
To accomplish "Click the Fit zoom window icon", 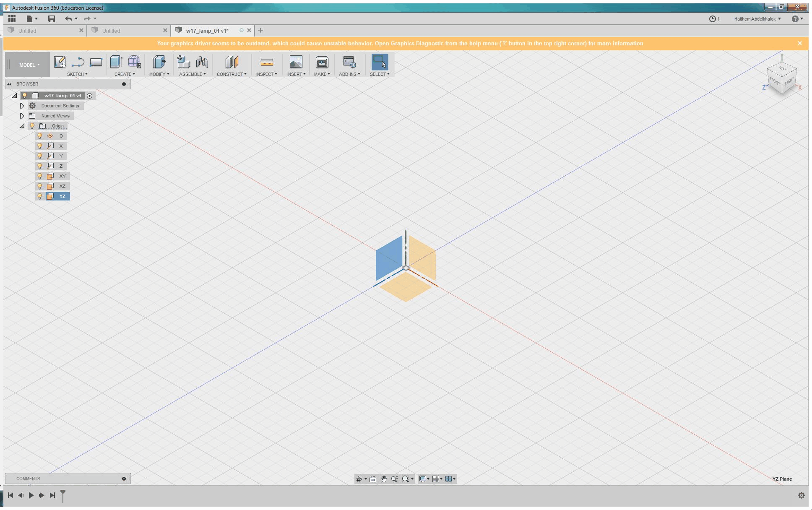I will (x=406, y=479).
